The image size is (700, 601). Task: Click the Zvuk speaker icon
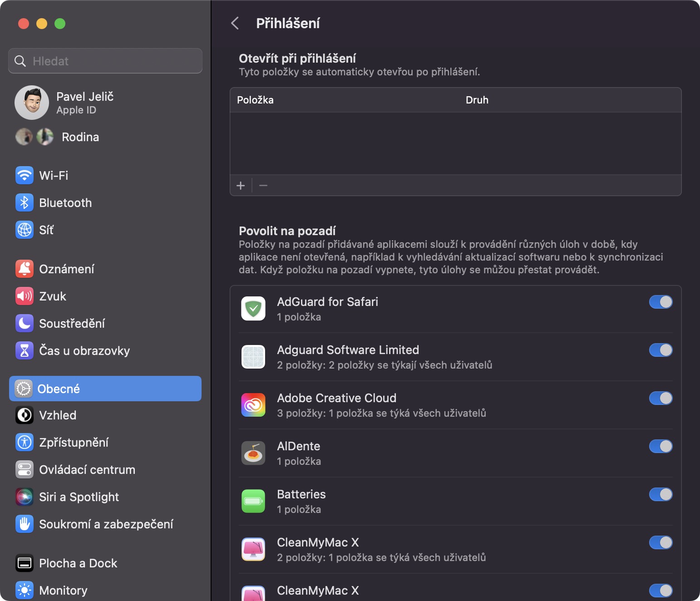[25, 296]
